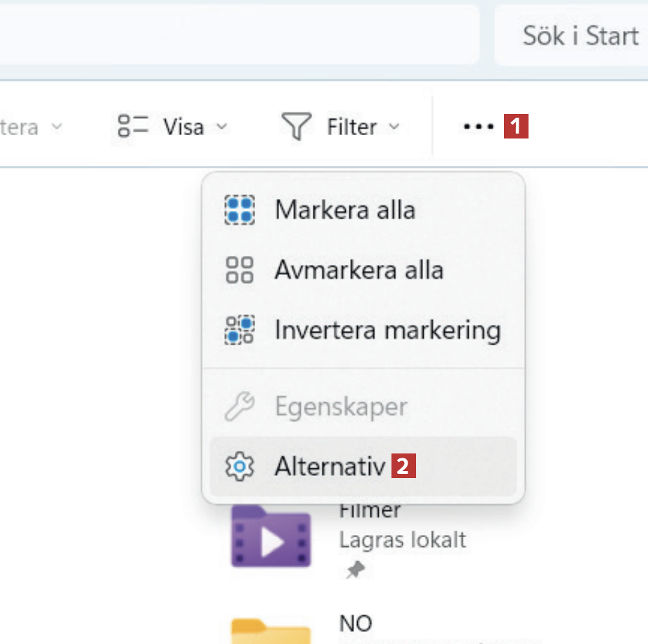Open the purple Filmer folder icon
Screen dimensions: 648x644
click(x=271, y=538)
